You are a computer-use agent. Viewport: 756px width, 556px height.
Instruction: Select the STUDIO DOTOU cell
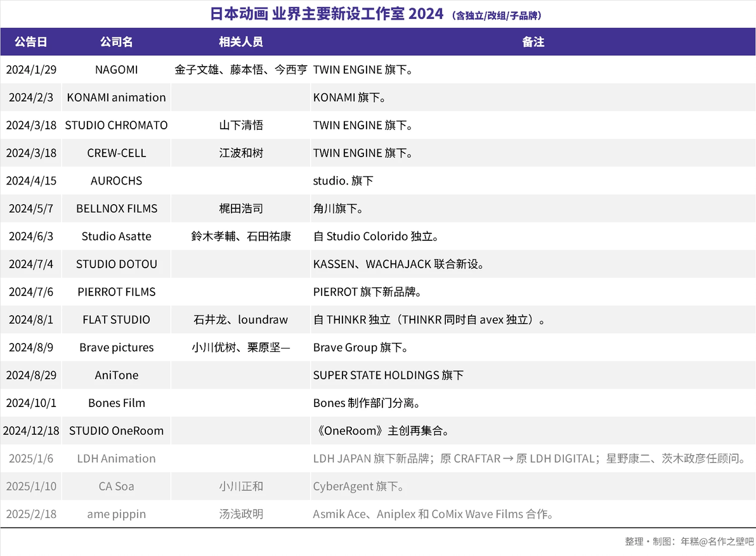pyautogui.click(x=116, y=264)
